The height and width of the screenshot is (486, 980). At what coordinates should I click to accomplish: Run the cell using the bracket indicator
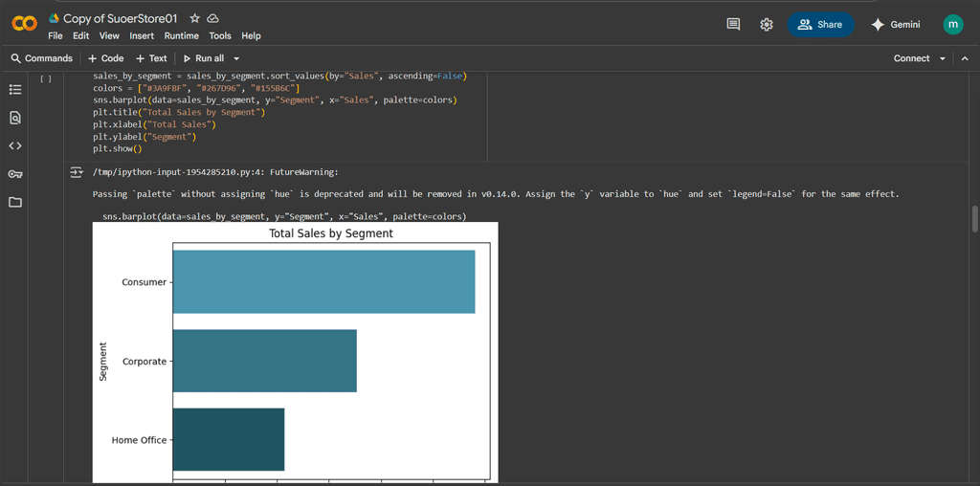pyautogui.click(x=45, y=79)
